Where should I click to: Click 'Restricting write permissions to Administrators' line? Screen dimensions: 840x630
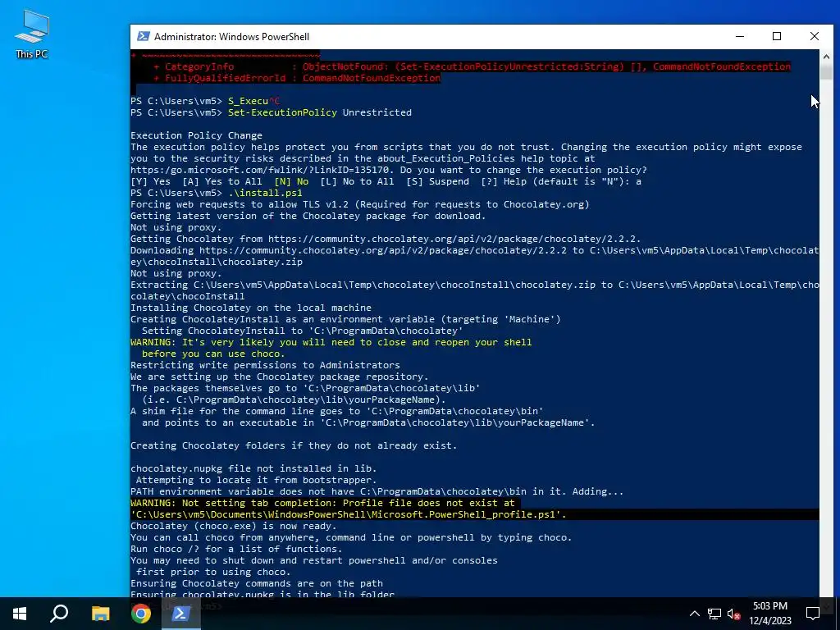[x=265, y=365]
